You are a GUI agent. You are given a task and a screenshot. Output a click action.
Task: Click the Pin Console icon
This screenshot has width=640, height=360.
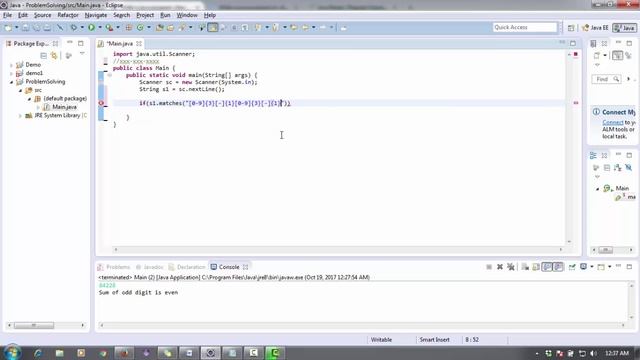click(572, 267)
